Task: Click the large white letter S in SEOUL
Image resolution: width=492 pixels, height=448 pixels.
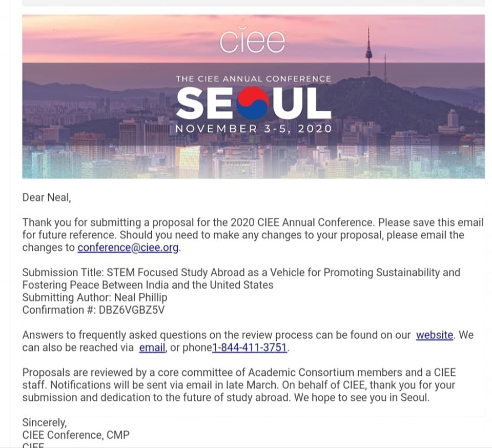Action: click(190, 103)
